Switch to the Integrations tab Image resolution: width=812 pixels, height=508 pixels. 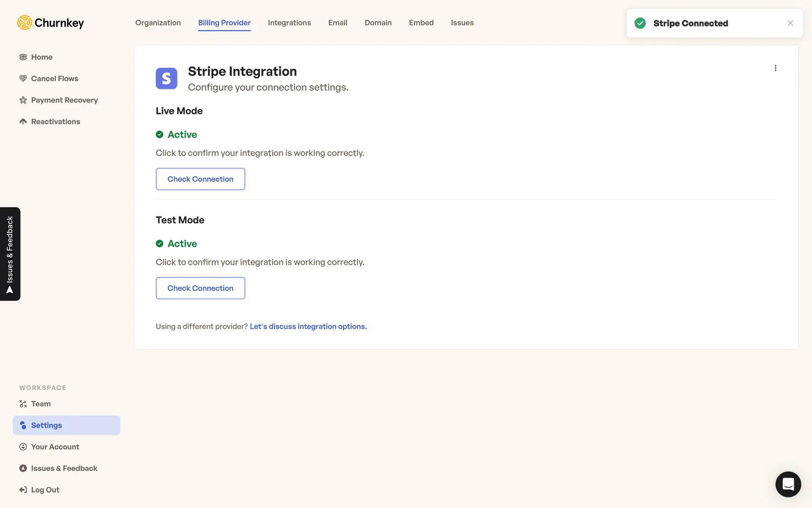[x=289, y=23]
